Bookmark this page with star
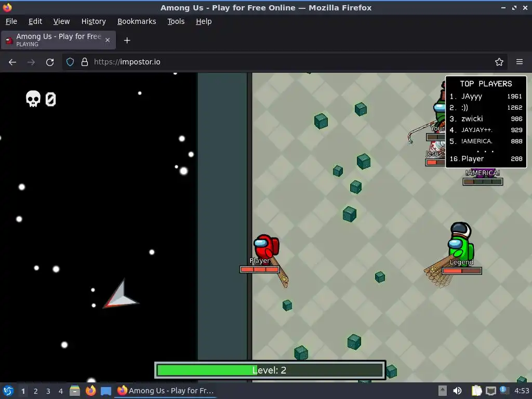The image size is (532, 399). click(499, 62)
